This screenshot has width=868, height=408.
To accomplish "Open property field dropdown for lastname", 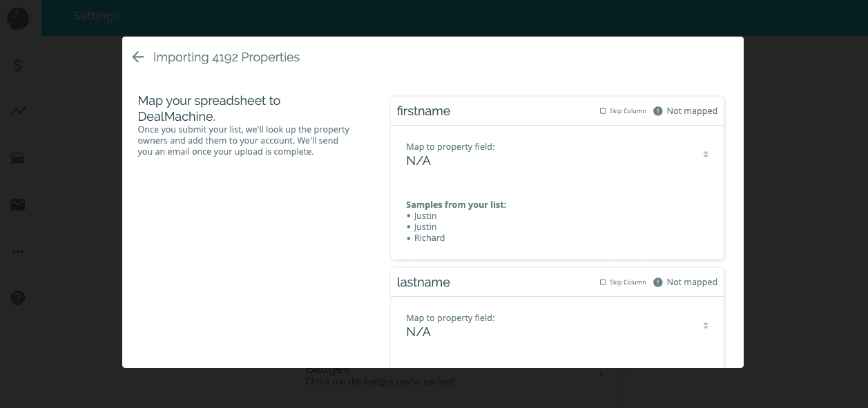I will [x=557, y=326].
